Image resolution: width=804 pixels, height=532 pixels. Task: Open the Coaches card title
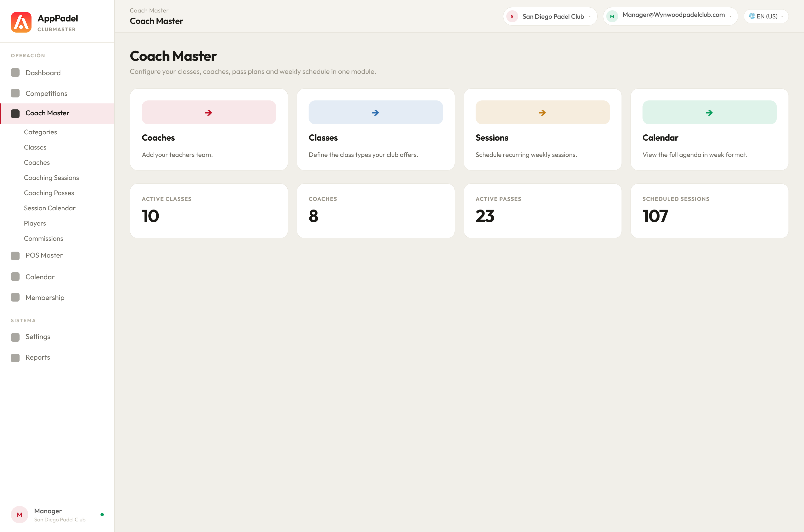(x=158, y=138)
